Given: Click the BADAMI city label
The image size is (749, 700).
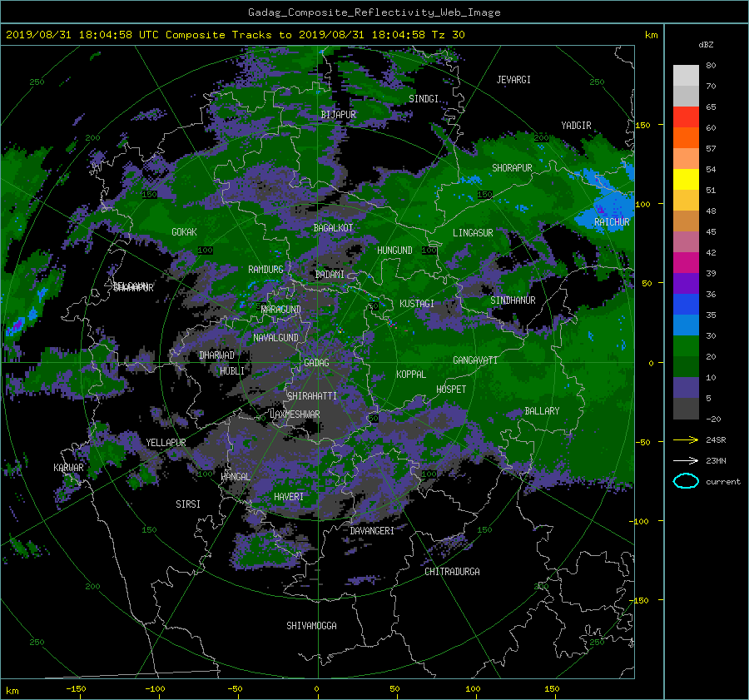Looking at the screenshot, I should (330, 275).
